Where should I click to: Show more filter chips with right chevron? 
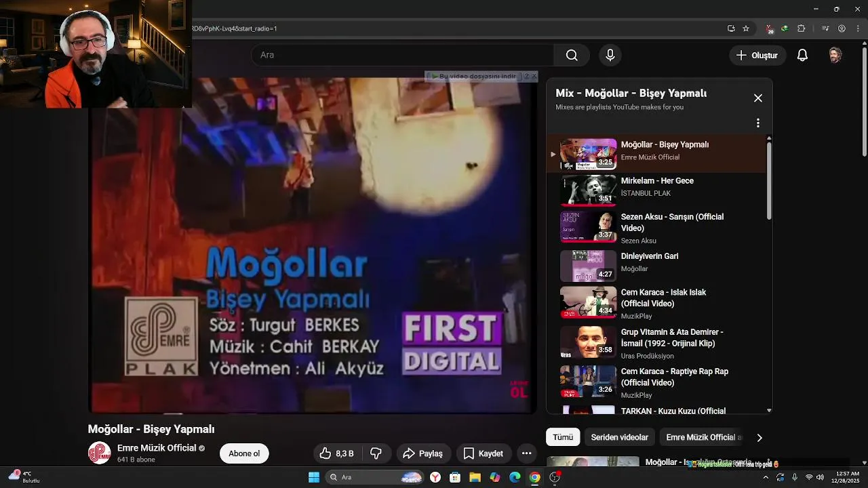point(759,438)
